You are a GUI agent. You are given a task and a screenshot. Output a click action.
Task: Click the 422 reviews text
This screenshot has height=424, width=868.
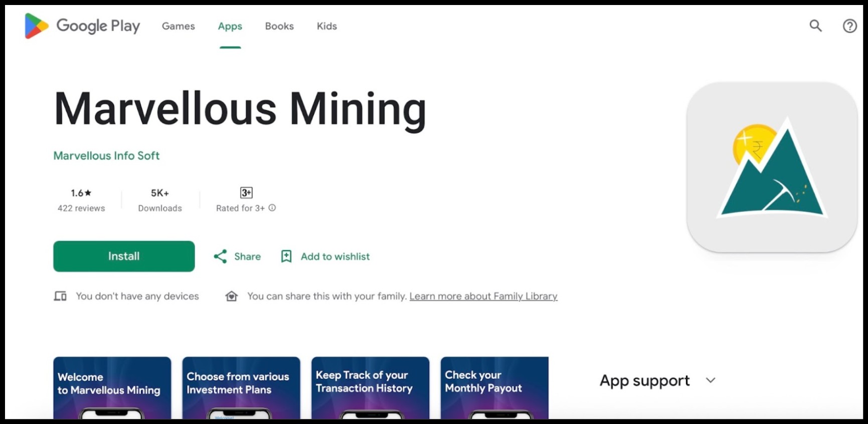coord(81,208)
